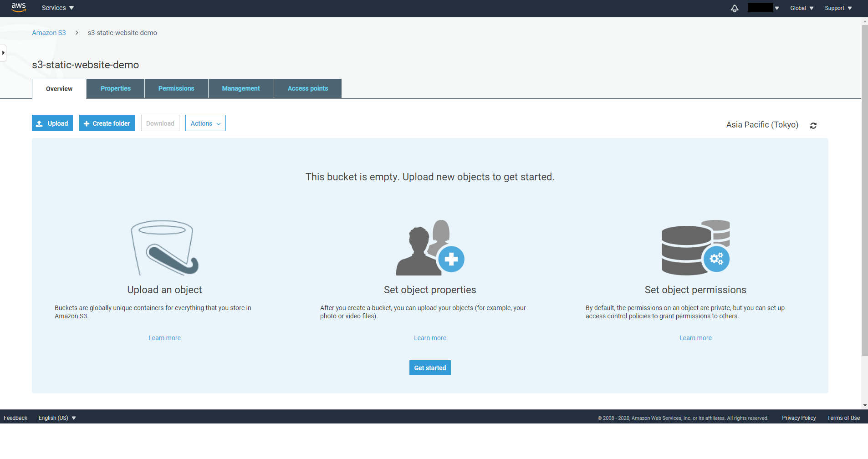Open the English (US) language selector

pos(57,418)
